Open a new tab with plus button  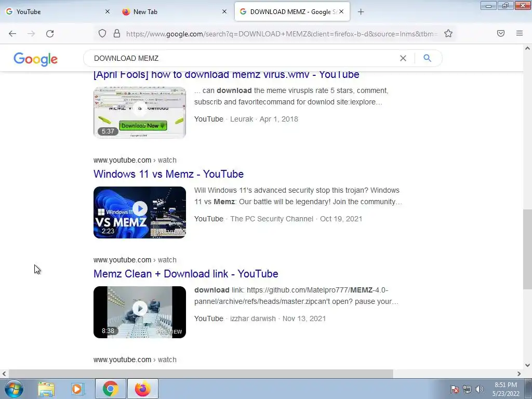[361, 12]
